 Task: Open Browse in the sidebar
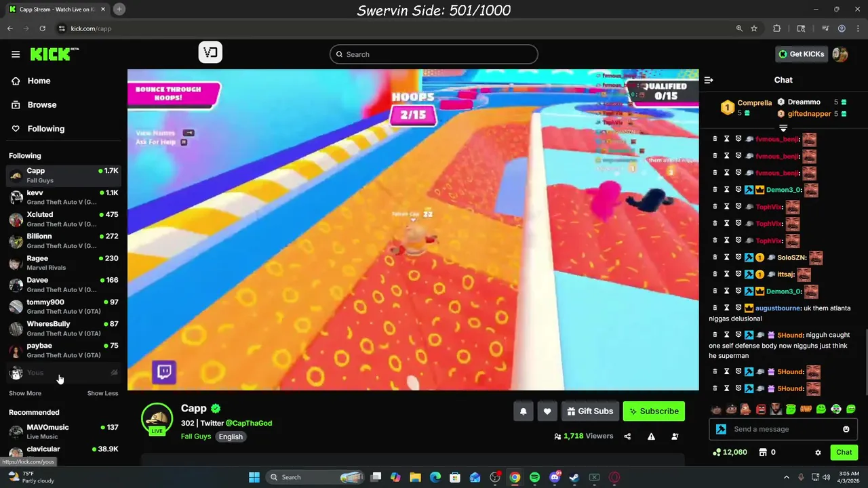point(42,105)
